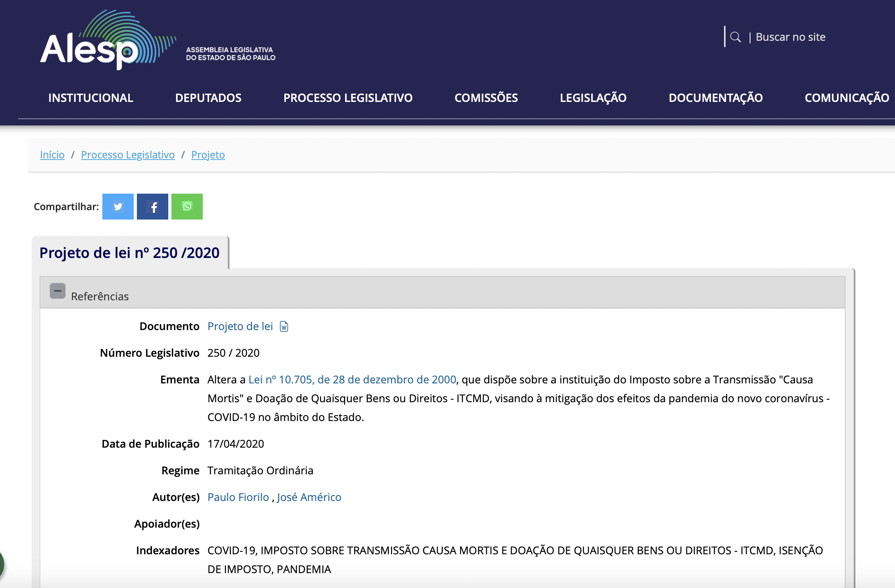Open the Lei nº 10.705 link
The height and width of the screenshot is (588, 895).
(x=352, y=379)
